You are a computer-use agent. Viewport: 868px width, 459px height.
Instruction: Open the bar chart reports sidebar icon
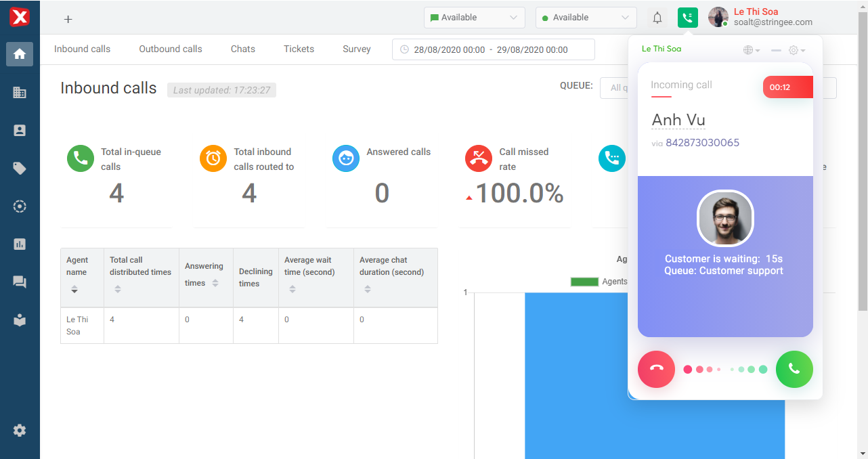tap(20, 244)
